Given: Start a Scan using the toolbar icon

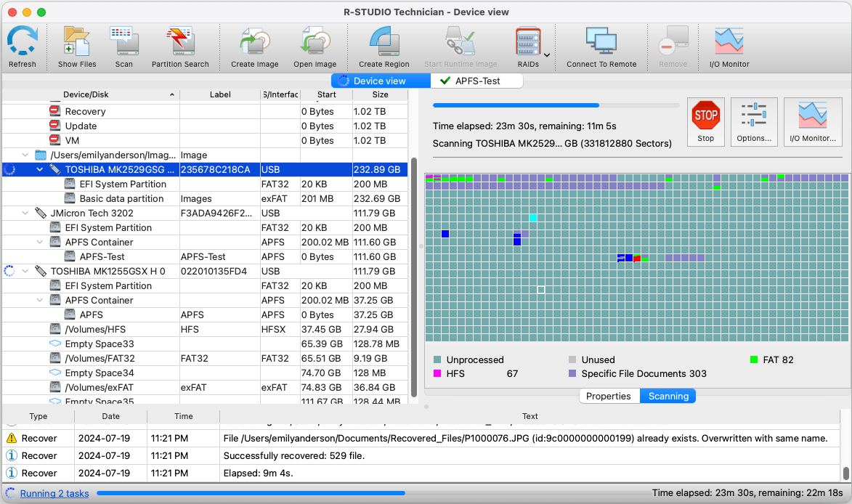Looking at the screenshot, I should click(124, 47).
